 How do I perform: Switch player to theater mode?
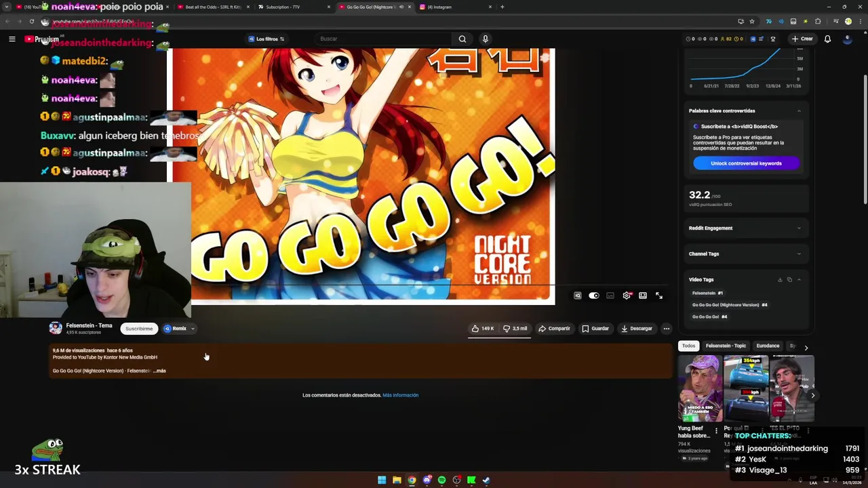(x=643, y=296)
